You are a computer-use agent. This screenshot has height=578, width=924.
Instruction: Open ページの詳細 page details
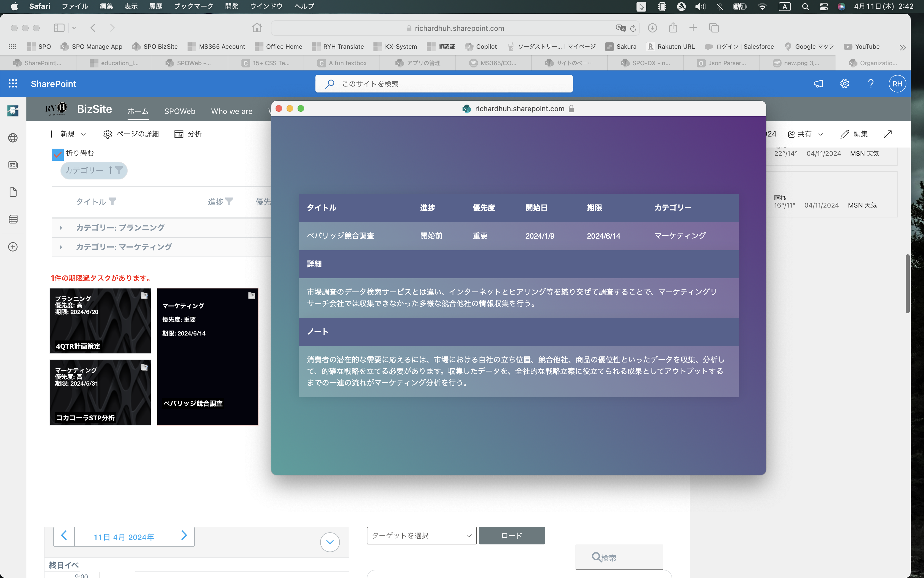[x=131, y=134]
